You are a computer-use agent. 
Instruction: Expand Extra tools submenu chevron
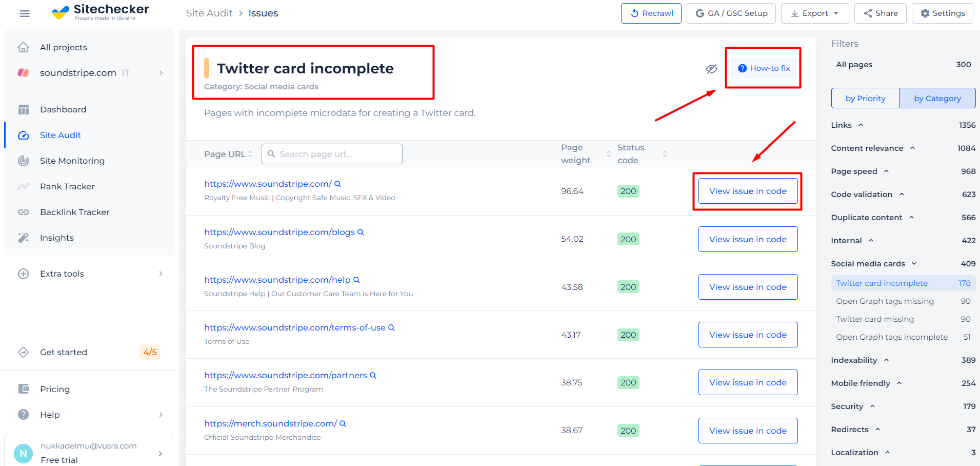tap(161, 274)
